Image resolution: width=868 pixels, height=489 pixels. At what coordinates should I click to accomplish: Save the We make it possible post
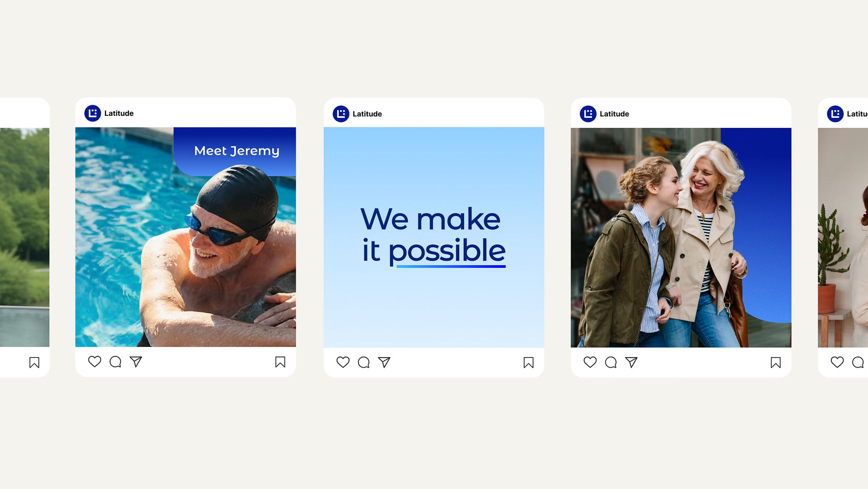click(x=529, y=362)
